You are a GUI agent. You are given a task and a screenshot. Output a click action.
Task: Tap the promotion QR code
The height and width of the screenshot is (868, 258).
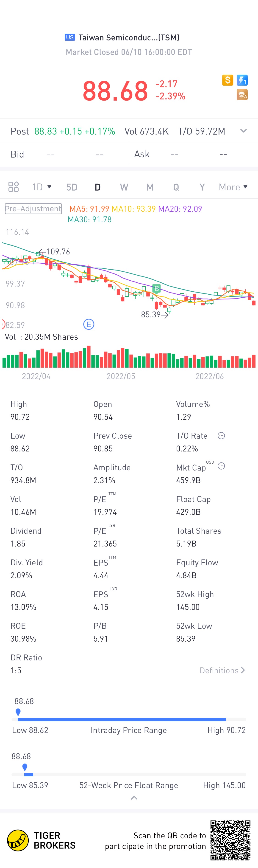pos(230,840)
